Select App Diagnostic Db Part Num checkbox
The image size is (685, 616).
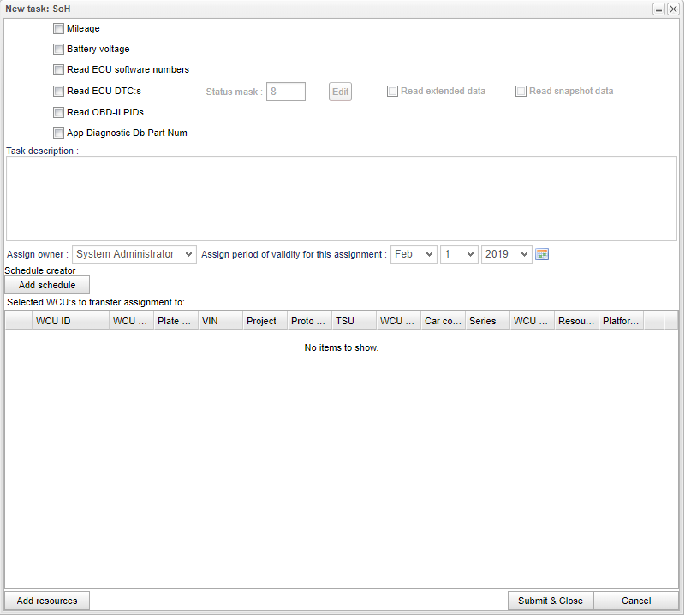[58, 133]
